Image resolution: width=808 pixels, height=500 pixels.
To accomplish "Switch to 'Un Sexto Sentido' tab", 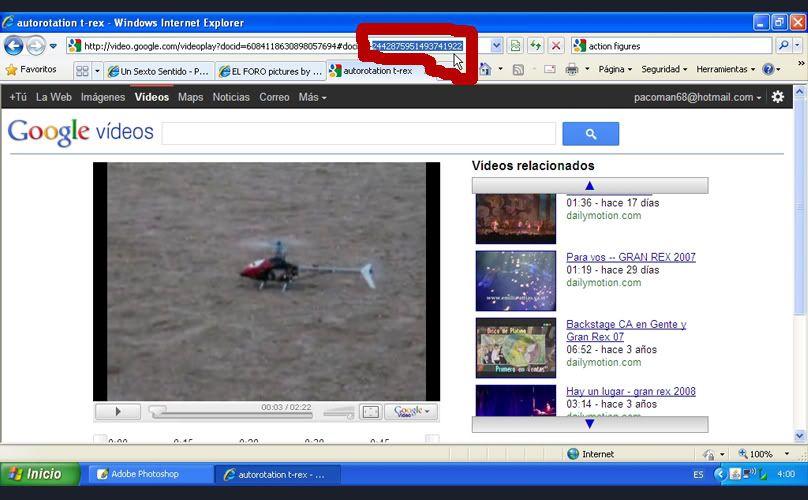I will coord(159,71).
